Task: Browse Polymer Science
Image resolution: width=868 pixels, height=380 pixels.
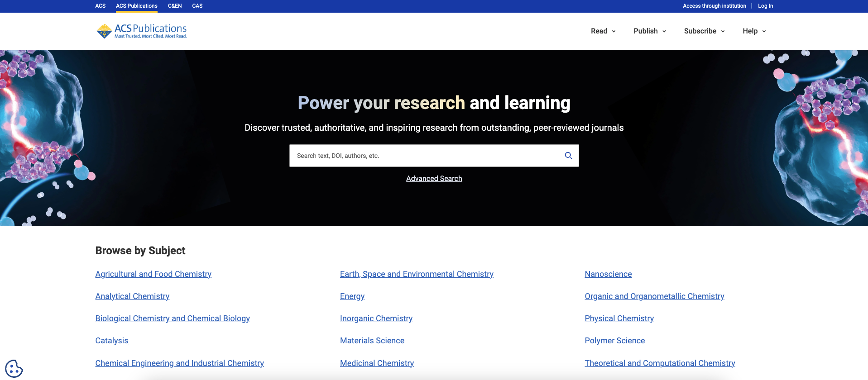Action: tap(614, 341)
